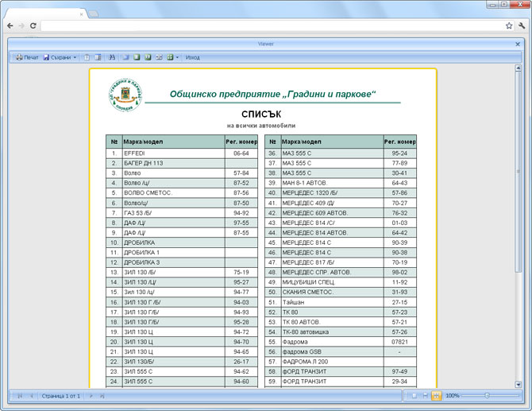Click the report scrollbar down arrow

(518, 385)
